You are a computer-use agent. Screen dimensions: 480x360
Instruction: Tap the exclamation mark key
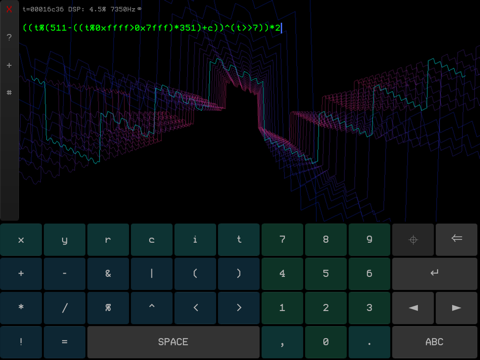point(21,342)
